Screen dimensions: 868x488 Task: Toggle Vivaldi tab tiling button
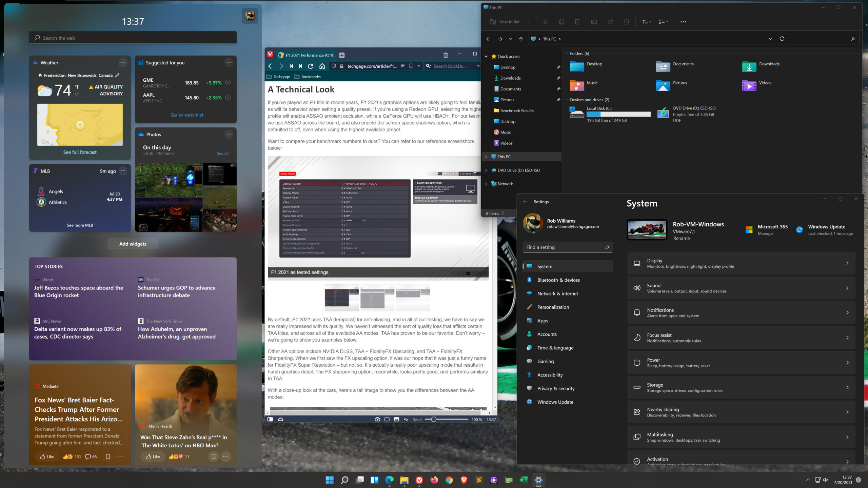point(387,419)
